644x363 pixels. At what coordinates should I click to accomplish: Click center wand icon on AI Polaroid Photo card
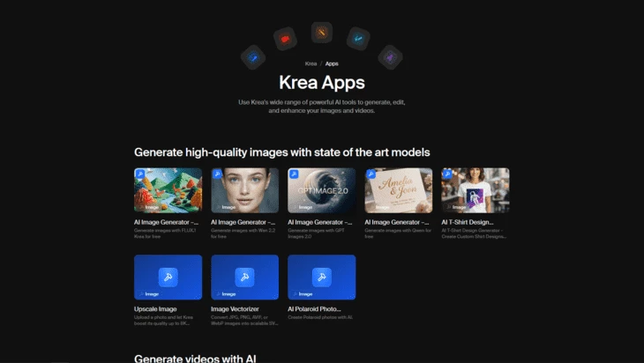(322, 278)
